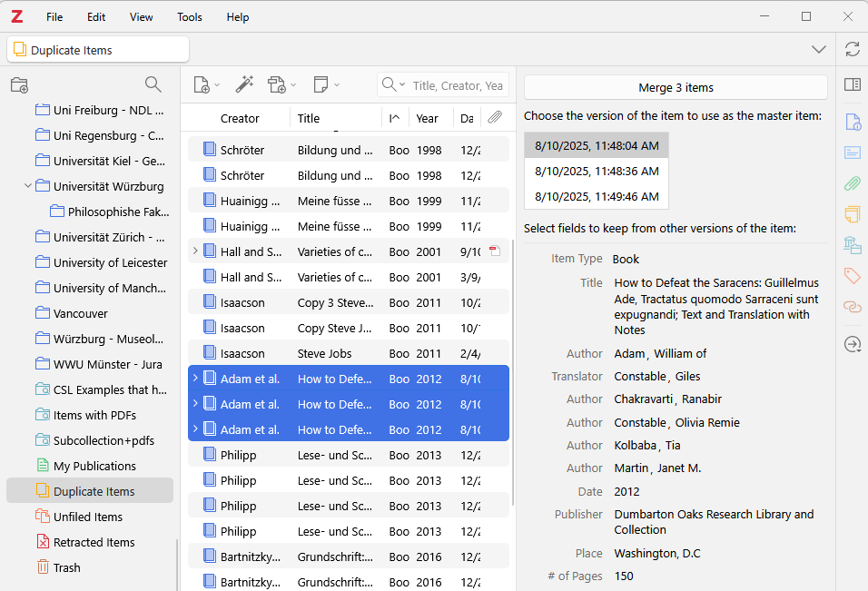Open the Related pane icon

[852, 308]
